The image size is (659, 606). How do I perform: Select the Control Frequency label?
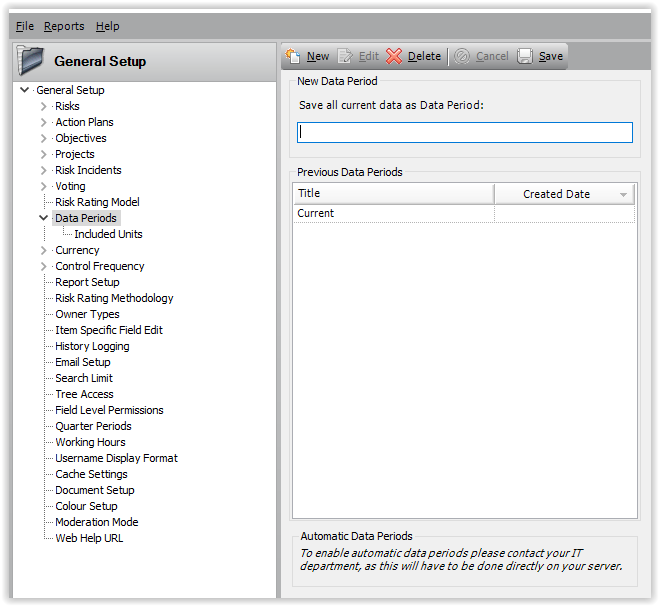(100, 266)
